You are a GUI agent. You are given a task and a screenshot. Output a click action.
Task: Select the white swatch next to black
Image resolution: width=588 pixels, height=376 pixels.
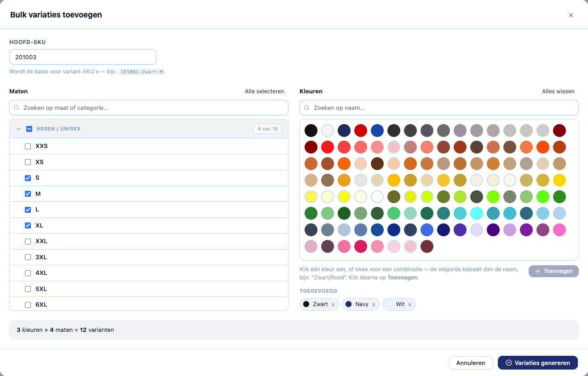328,131
